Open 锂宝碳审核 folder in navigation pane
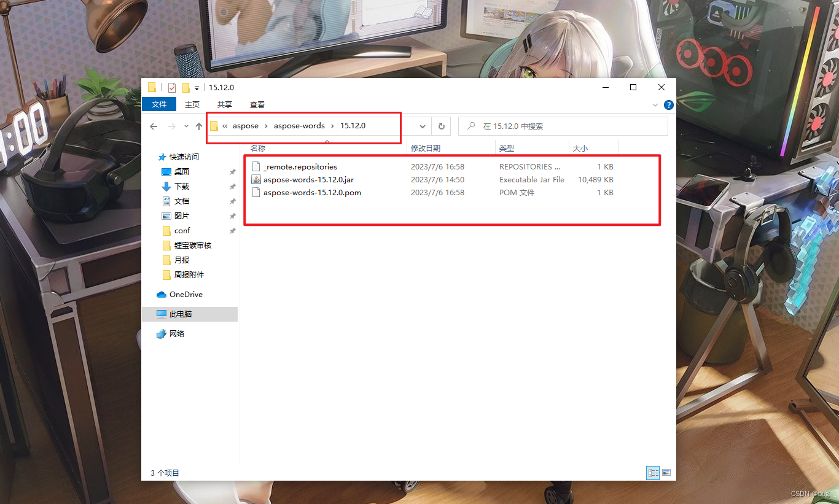The width and height of the screenshot is (839, 504). pos(193,245)
